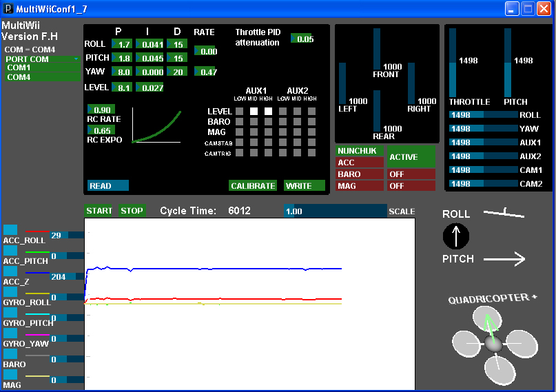Click the YAW D value 20
556x392 pixels.
pyautogui.click(x=177, y=72)
